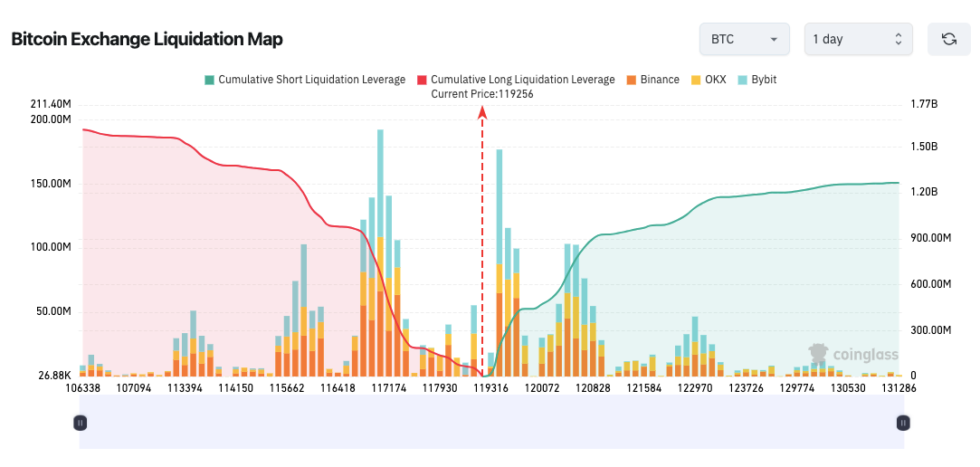Click the red current price arrow marker

click(x=482, y=112)
